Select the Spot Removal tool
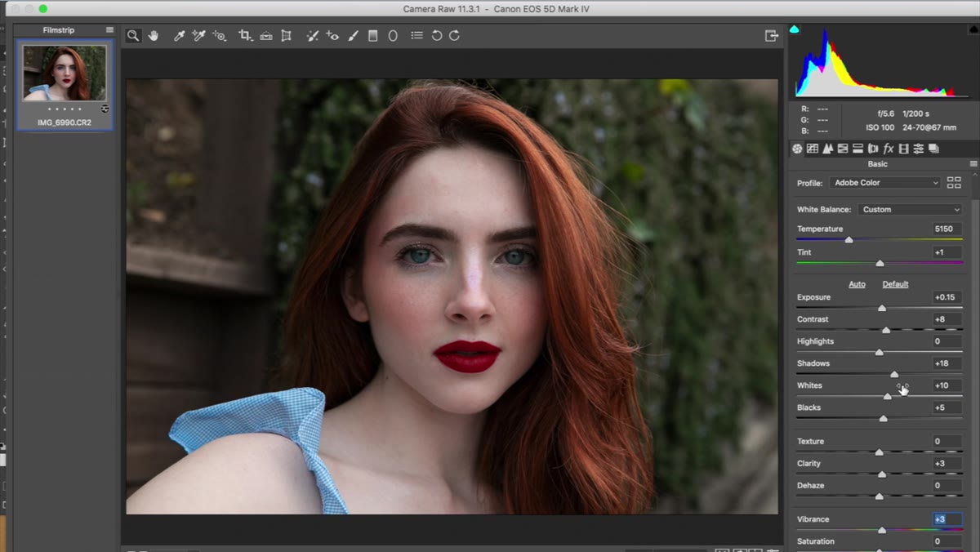This screenshot has width=980, height=552. click(312, 36)
